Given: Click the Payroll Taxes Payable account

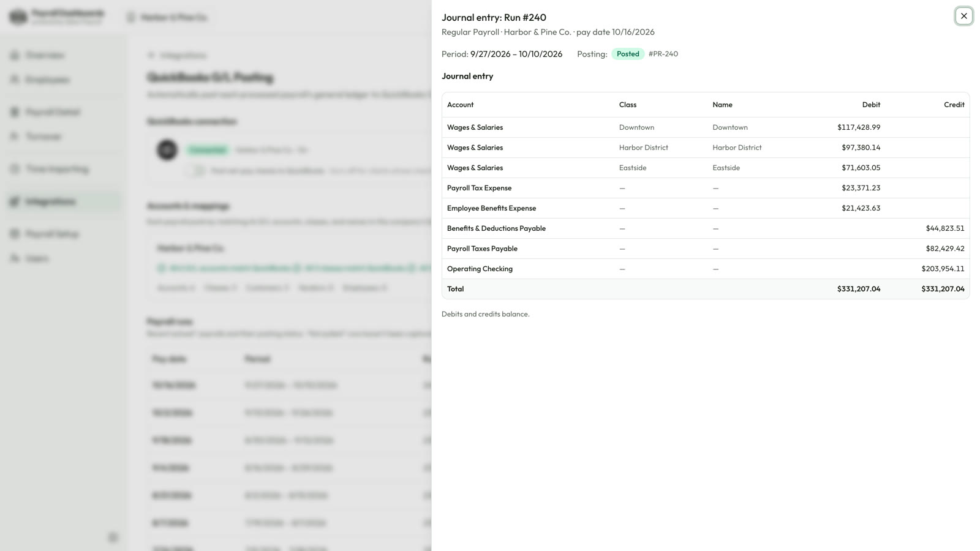Looking at the screenshot, I should coord(482,249).
